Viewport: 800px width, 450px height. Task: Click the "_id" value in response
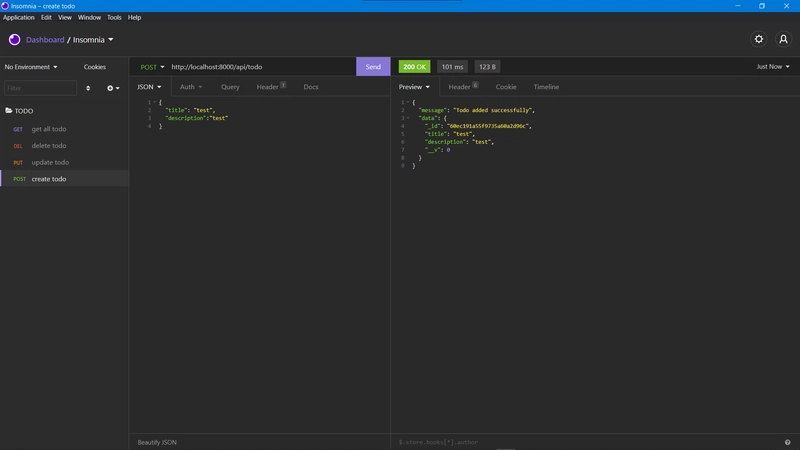point(488,126)
